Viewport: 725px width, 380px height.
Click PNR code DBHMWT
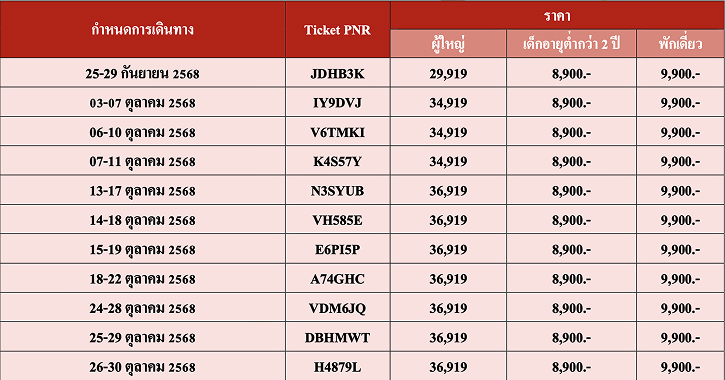(x=338, y=337)
